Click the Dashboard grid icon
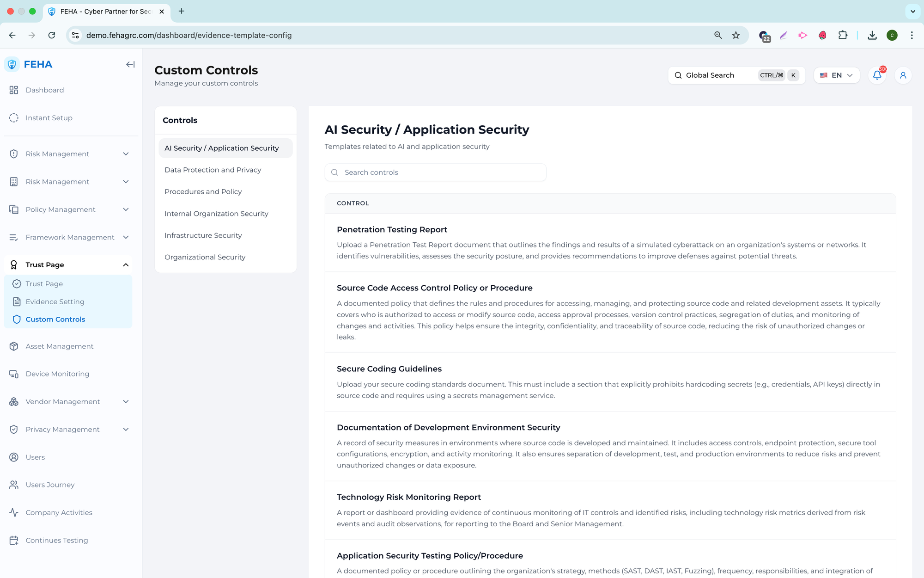This screenshot has height=578, width=924. [x=14, y=90]
